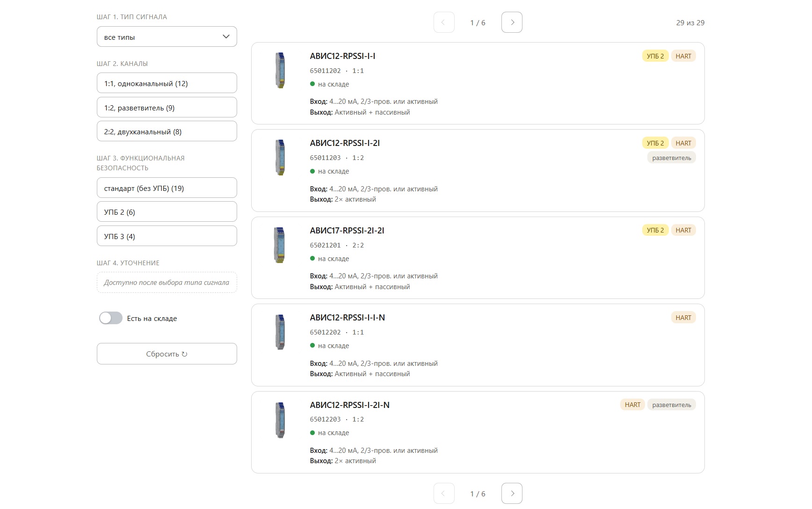Click the bottom next-page arrow
The width and height of the screenshot is (812, 509).
click(512, 494)
